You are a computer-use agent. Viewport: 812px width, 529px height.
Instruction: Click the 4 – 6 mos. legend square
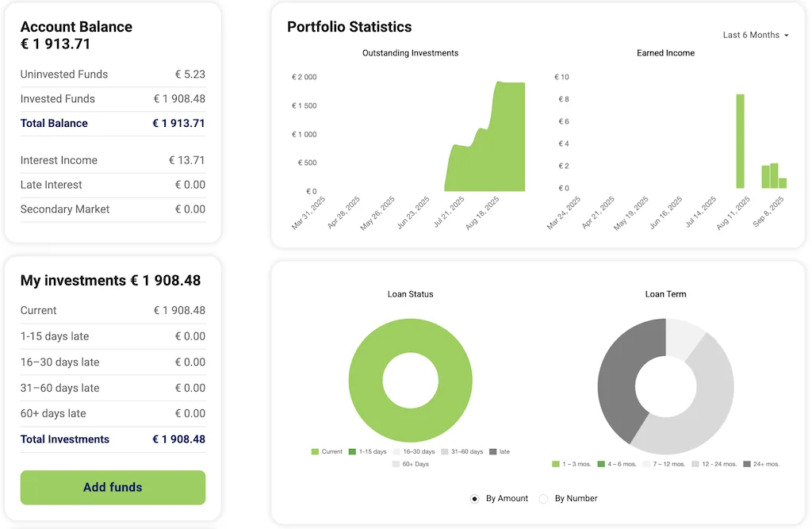(x=601, y=464)
